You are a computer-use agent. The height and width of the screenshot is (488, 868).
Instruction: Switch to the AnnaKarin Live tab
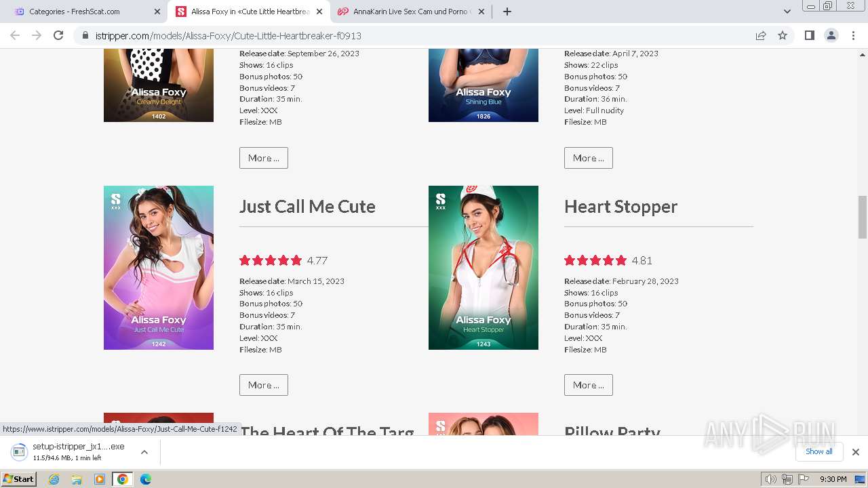[411, 12]
